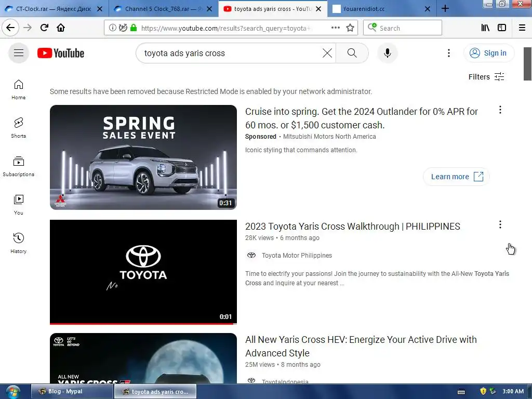Go to YouTube Home in sidebar
Image resolution: width=532 pixels, height=399 pixels.
(19, 90)
